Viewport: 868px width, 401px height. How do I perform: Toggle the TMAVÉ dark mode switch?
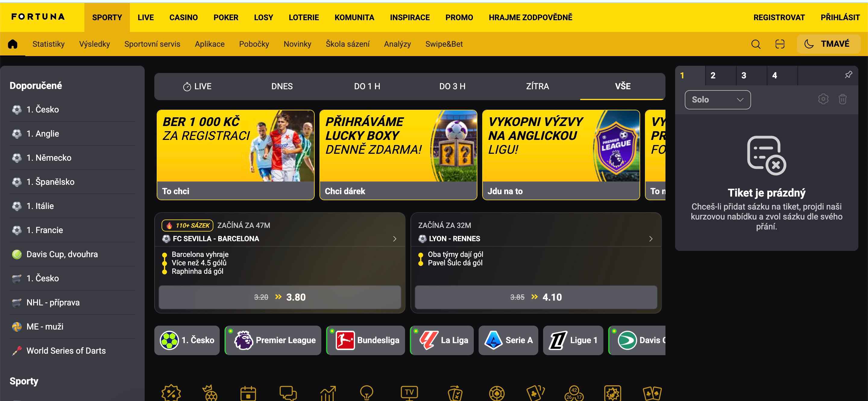pyautogui.click(x=829, y=44)
